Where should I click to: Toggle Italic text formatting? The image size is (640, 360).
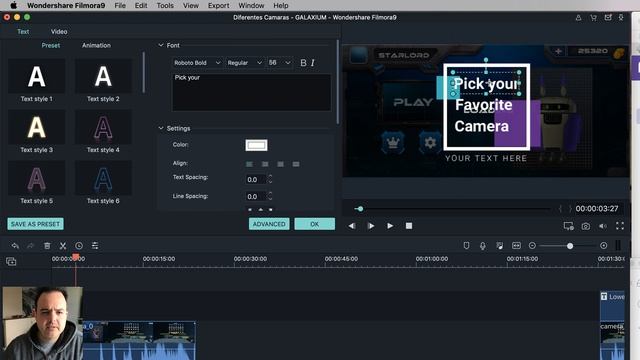pos(313,63)
